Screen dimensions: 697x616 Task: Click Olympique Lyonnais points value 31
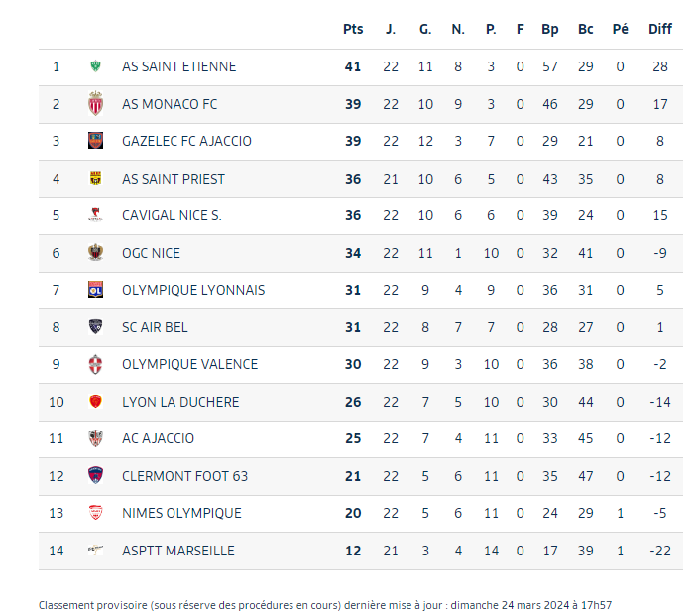[353, 290]
